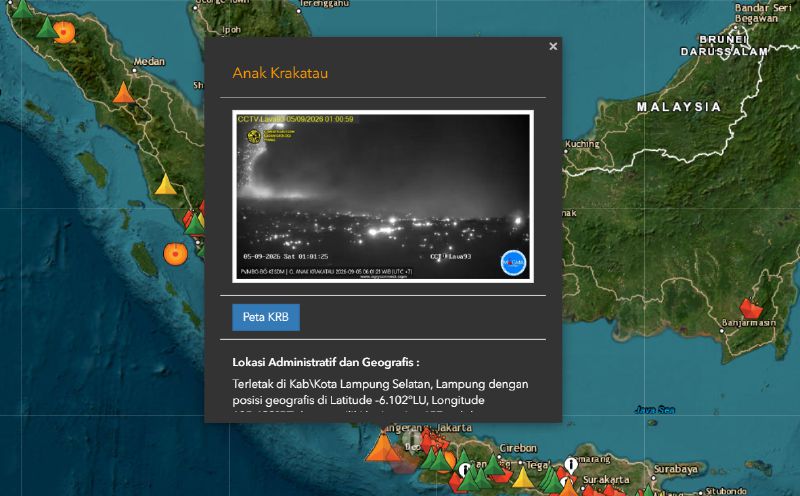The width and height of the screenshot is (800, 496).
Task: Enlarge the CCTV Lava93 camera image
Action: click(383, 196)
